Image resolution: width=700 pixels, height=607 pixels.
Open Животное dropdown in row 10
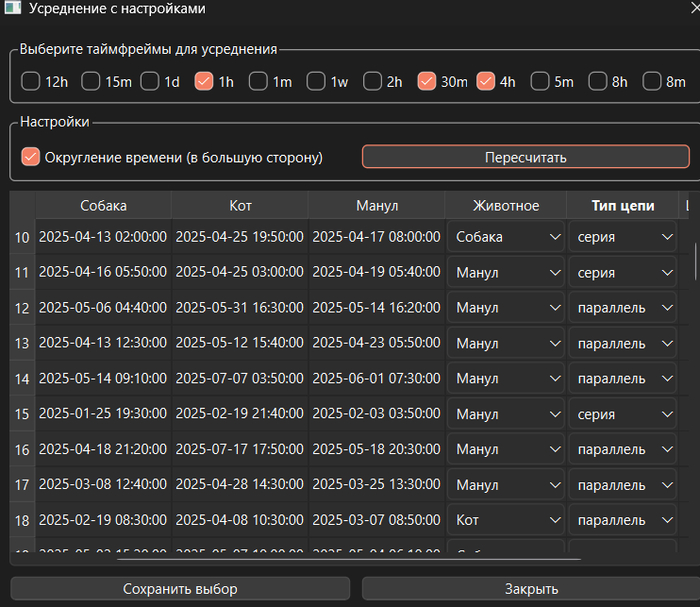(506, 237)
